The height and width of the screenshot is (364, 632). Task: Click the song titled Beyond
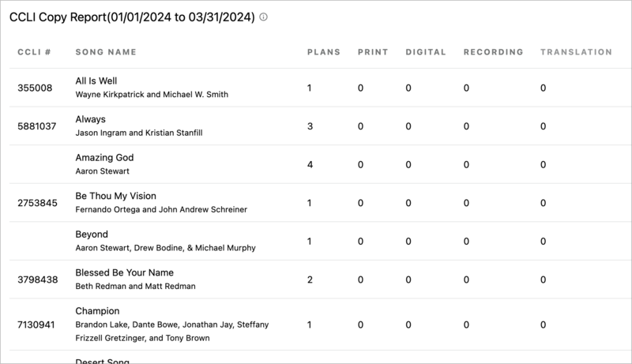coord(92,235)
